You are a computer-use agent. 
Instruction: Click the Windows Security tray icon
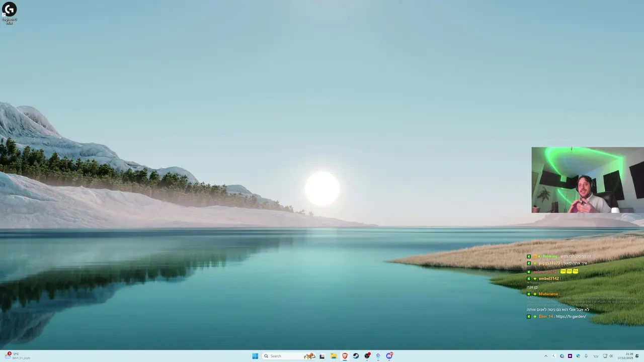coord(579,356)
